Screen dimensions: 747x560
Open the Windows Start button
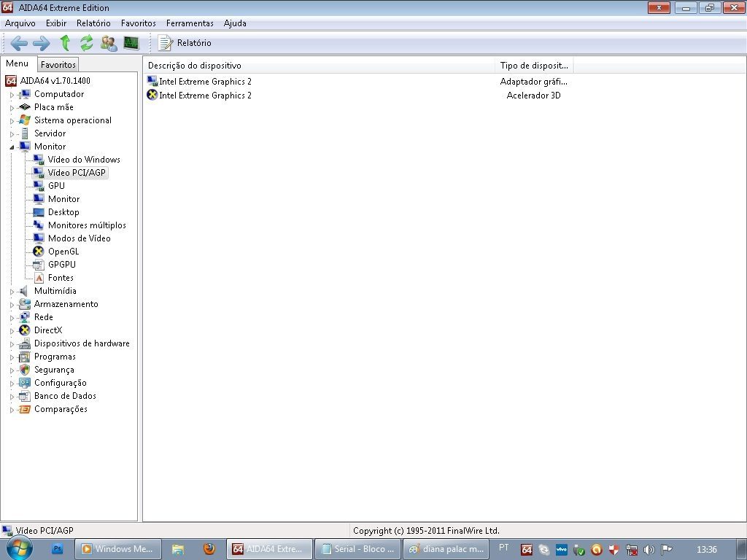20,548
